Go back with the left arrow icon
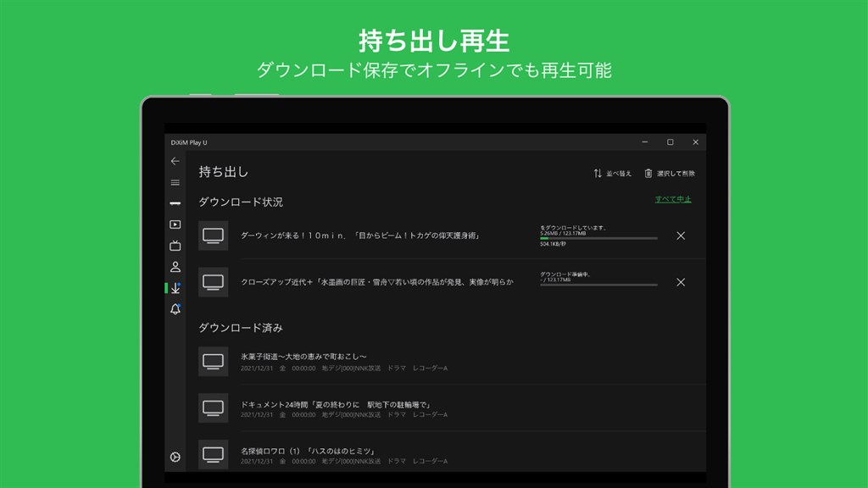 click(x=175, y=161)
